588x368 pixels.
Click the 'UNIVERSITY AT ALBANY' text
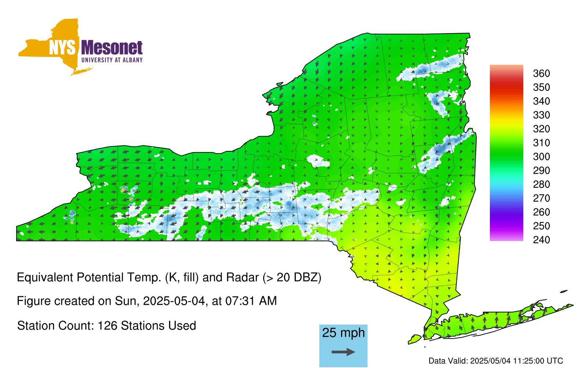tap(112, 60)
